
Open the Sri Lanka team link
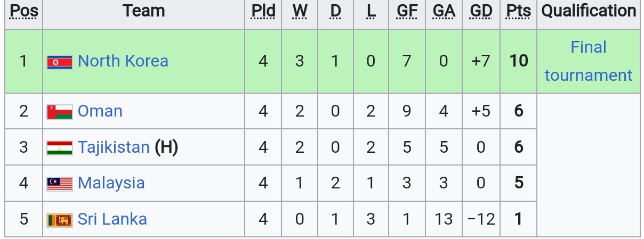(112, 219)
